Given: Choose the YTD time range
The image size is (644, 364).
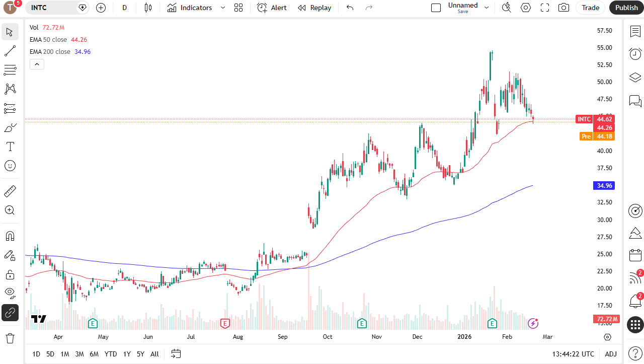Looking at the screenshot, I should pyautogui.click(x=111, y=354).
